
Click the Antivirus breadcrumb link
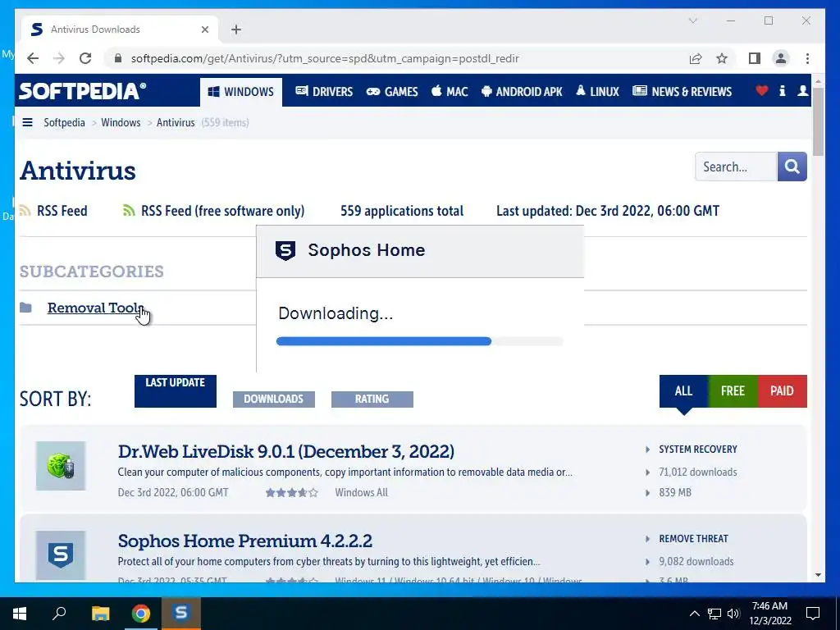coord(176,123)
